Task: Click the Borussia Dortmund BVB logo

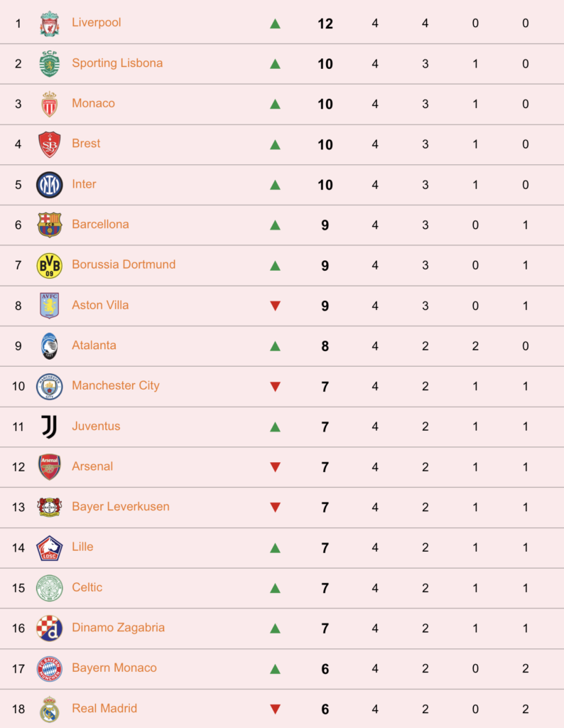Action: coord(49,266)
